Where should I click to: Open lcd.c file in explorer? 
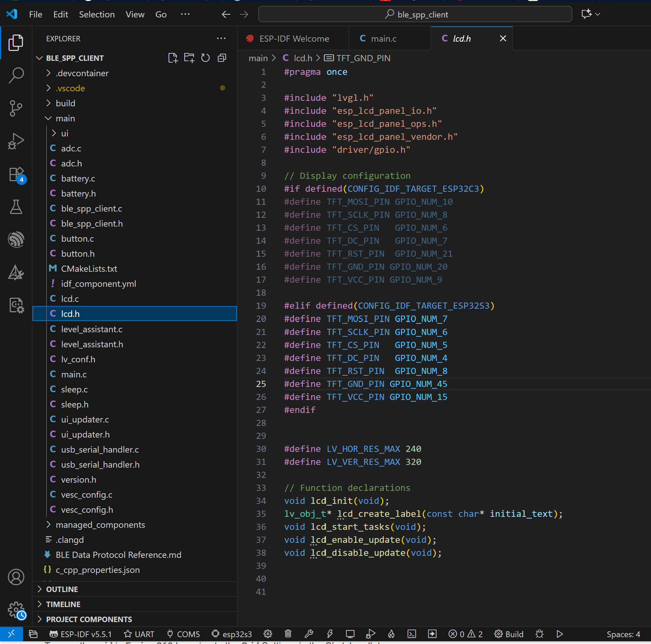point(70,299)
